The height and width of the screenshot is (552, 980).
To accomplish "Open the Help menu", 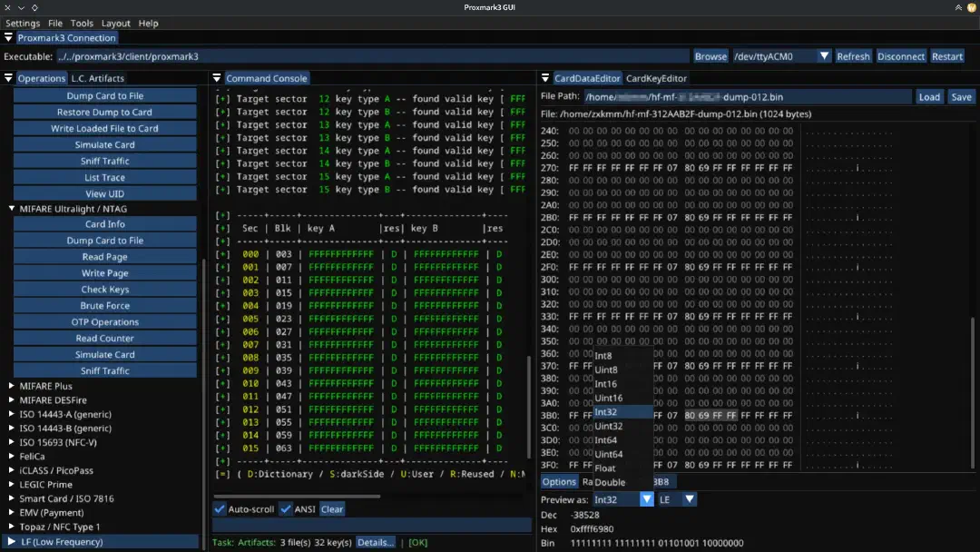I will pyautogui.click(x=148, y=23).
